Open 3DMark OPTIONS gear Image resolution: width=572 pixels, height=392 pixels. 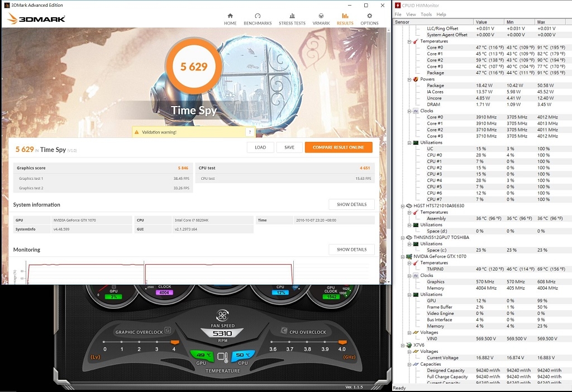click(369, 19)
